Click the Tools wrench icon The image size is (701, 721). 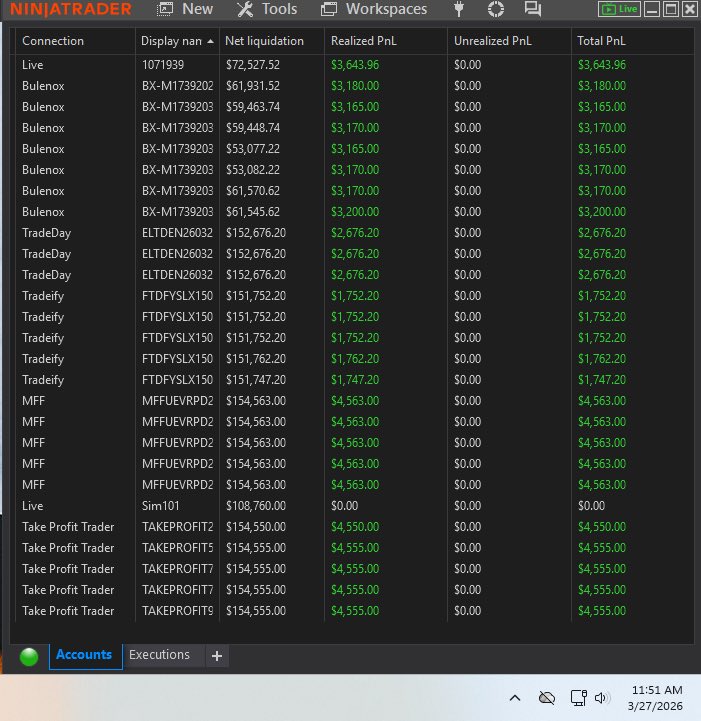245,9
